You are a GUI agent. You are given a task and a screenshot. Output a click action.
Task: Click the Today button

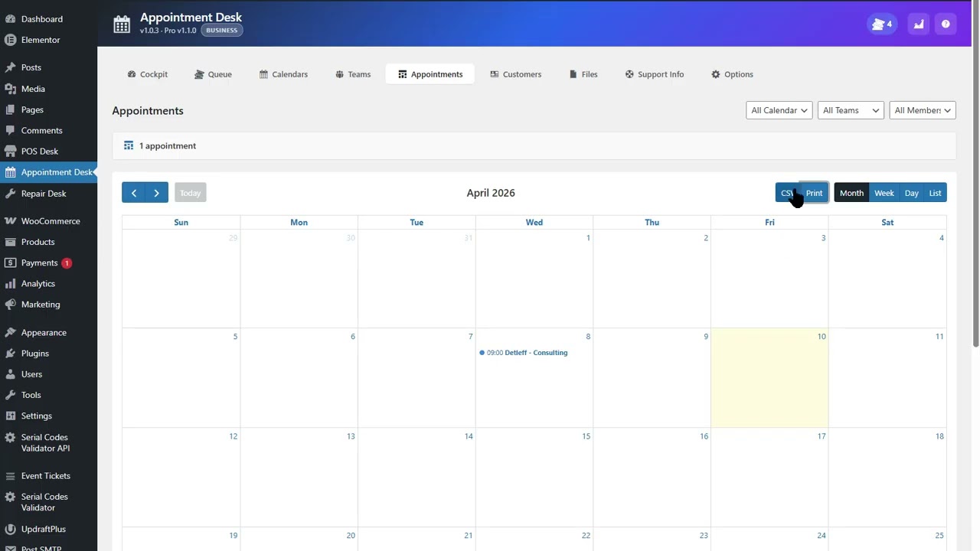pos(191,193)
